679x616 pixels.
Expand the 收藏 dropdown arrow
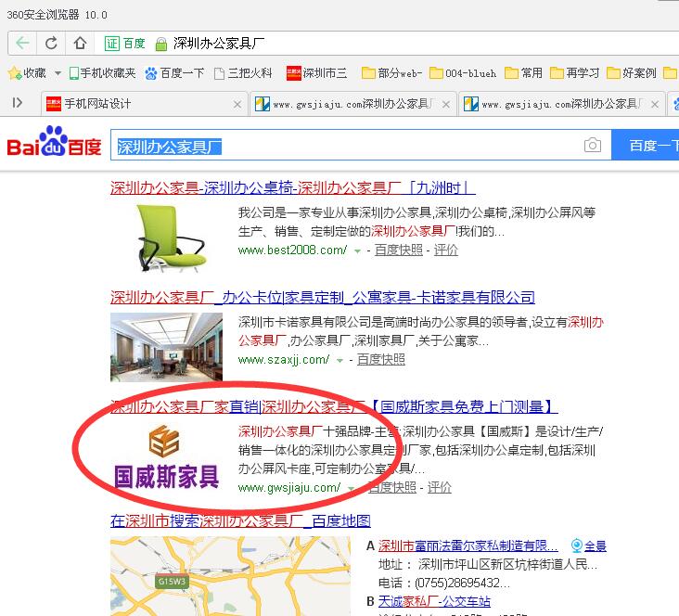(x=58, y=73)
